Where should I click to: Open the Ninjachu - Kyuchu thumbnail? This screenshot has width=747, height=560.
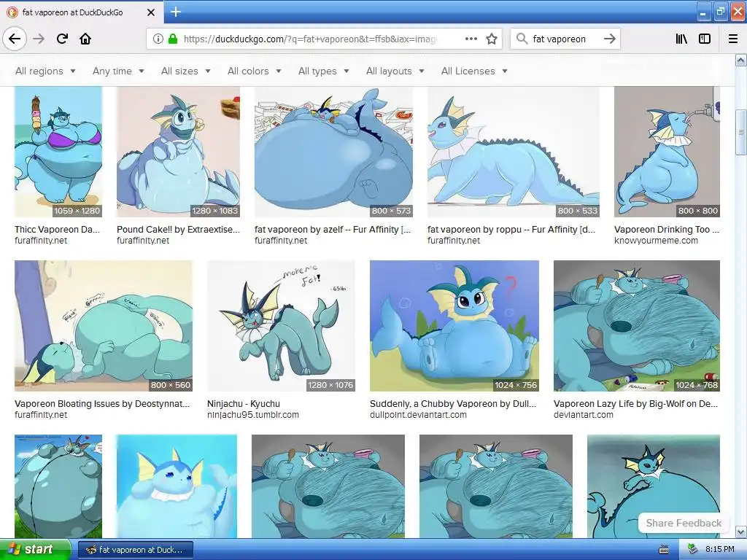pos(281,326)
